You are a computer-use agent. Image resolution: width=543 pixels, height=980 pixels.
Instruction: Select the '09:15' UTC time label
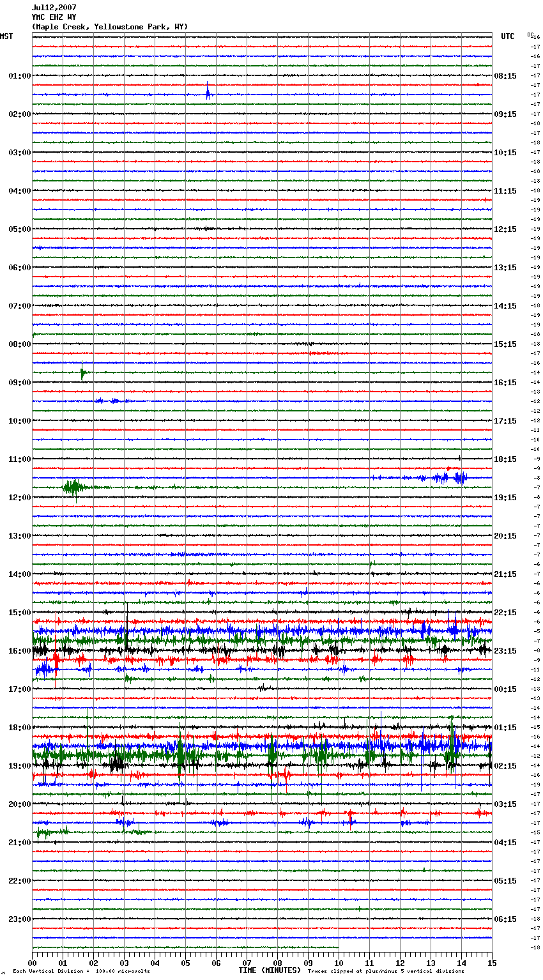505,114
